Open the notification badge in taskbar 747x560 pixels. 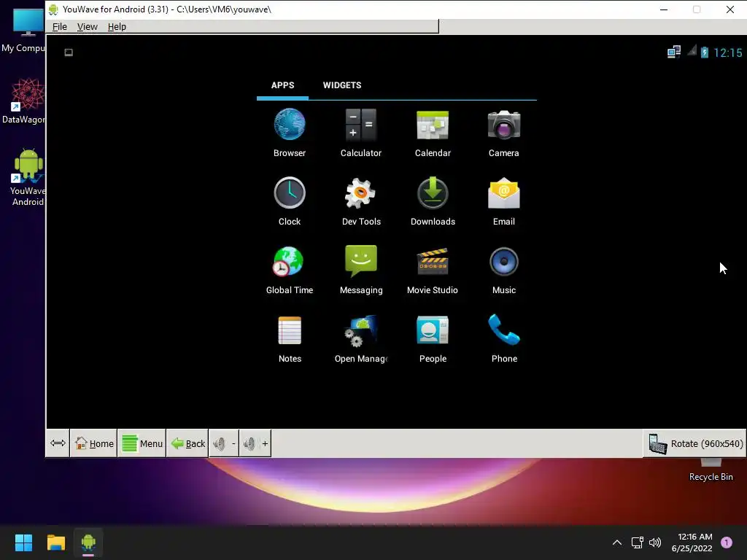[x=727, y=542]
